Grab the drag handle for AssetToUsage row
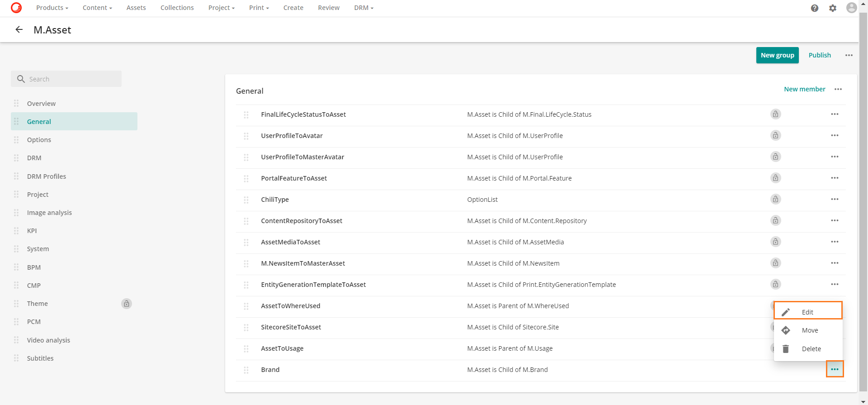The width and height of the screenshot is (868, 405). point(246,349)
